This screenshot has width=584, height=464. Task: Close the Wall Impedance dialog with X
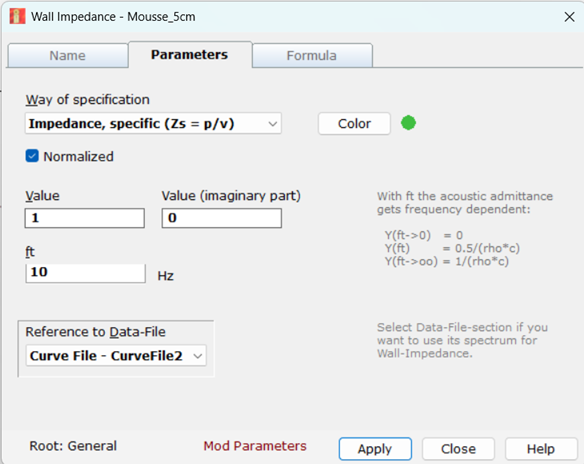pos(569,17)
